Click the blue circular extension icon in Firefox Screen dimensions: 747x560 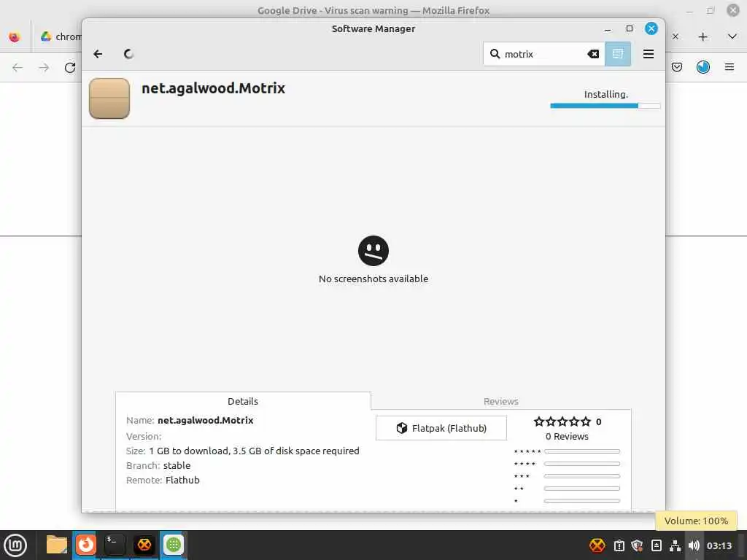(703, 67)
